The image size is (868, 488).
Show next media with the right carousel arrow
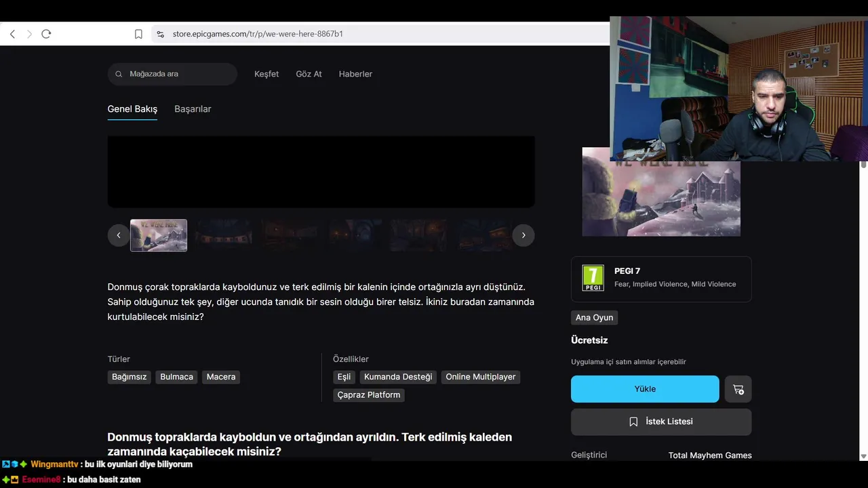pyautogui.click(x=524, y=235)
